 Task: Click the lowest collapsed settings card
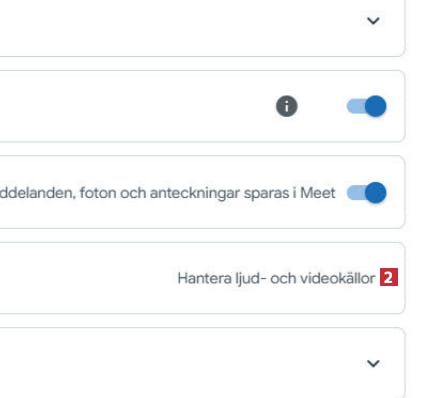point(202,363)
